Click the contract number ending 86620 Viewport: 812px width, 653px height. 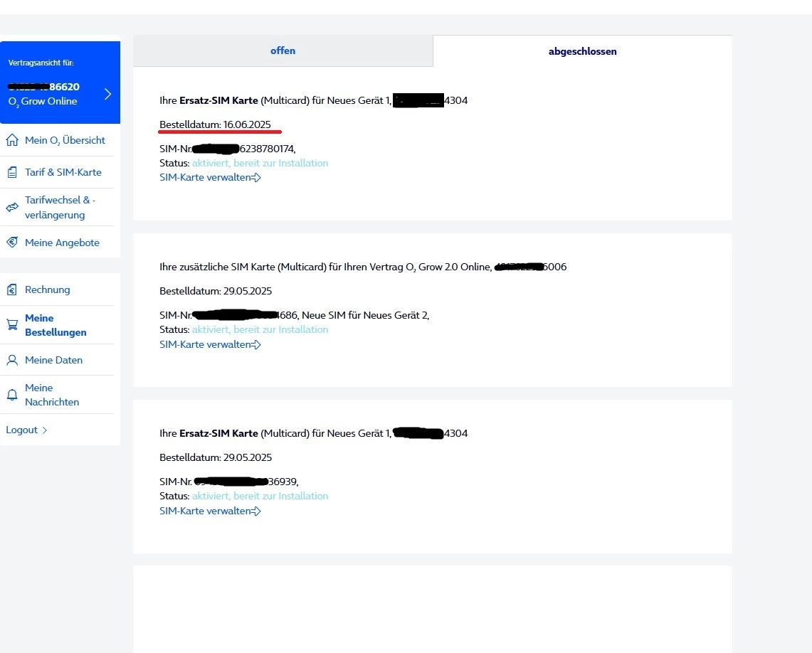coord(43,87)
